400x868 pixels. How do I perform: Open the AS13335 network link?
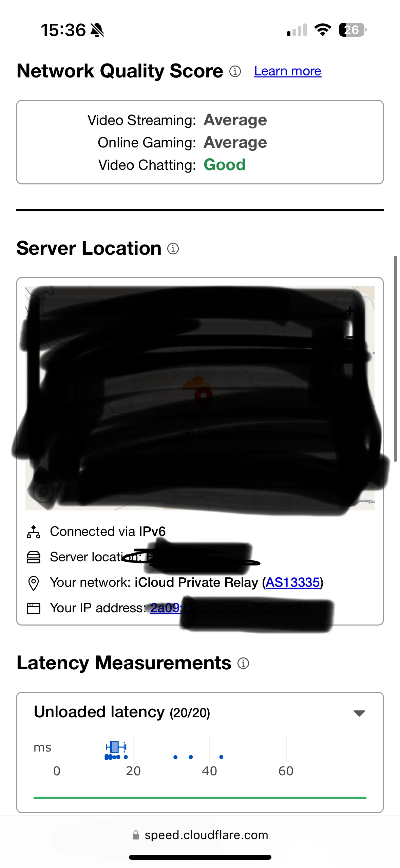click(x=292, y=583)
